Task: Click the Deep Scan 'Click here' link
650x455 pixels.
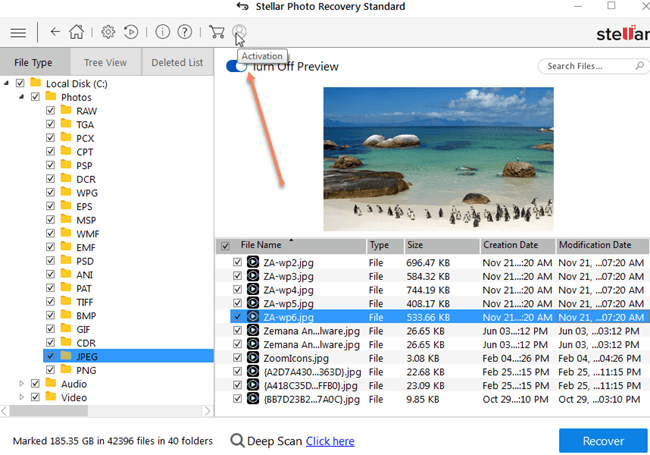Action: (x=330, y=441)
